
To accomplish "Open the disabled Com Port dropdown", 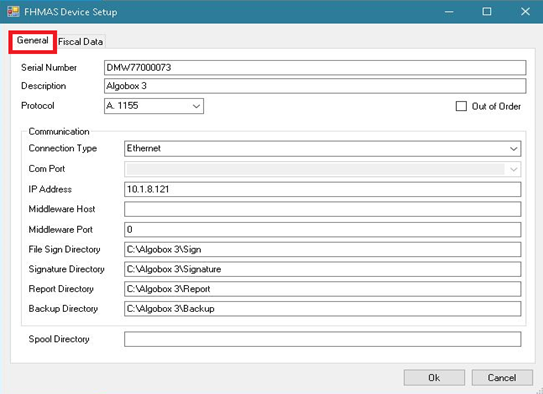I will [322, 169].
